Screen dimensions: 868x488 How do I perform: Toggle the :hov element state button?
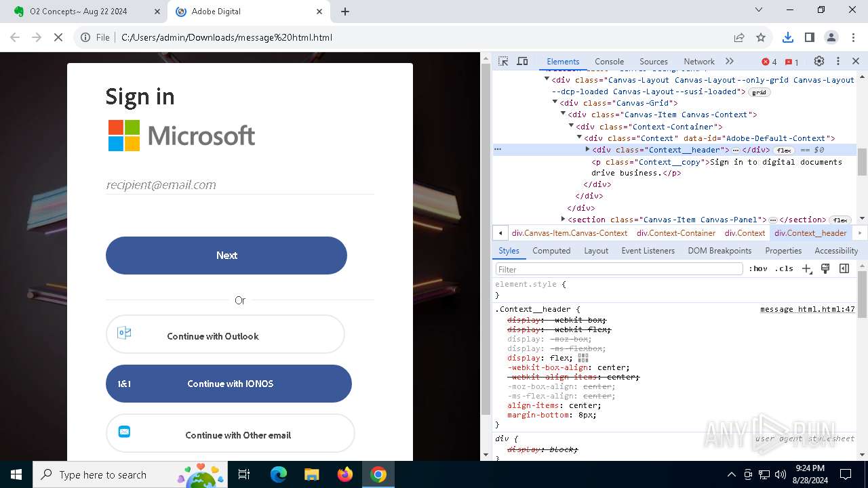758,269
